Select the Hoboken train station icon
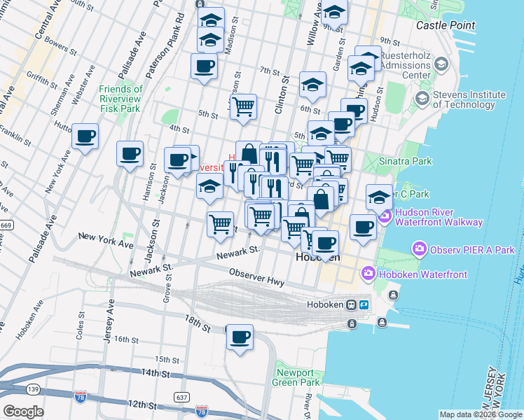 351,304
